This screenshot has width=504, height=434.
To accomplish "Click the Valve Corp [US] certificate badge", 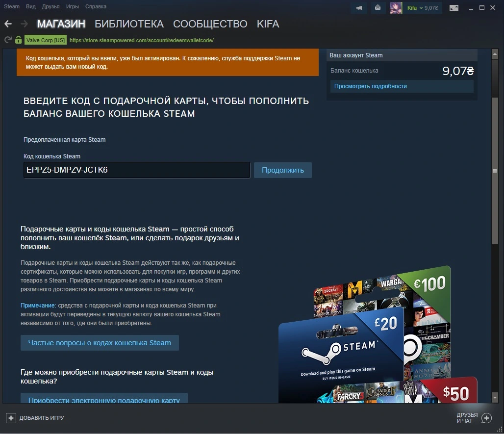I will click(x=46, y=40).
